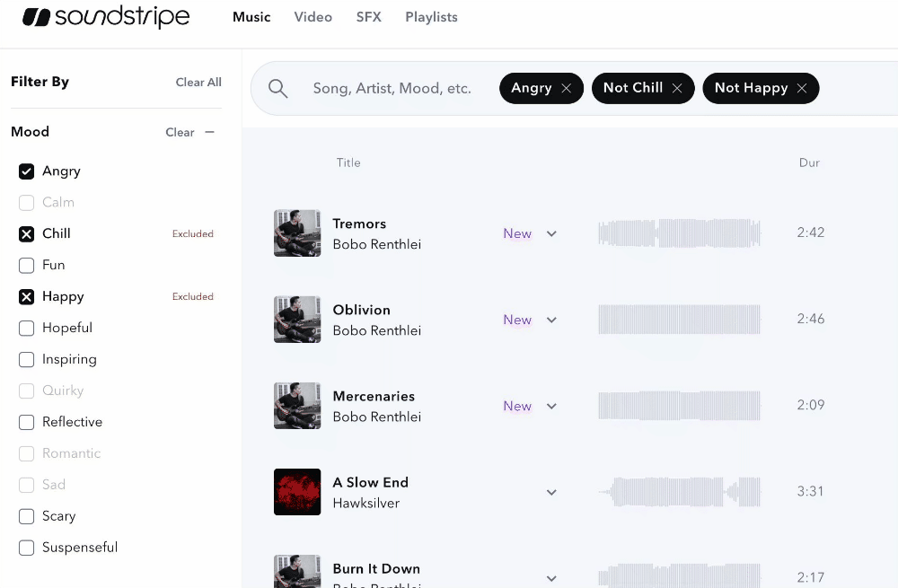The height and width of the screenshot is (588, 898).
Task: Enable the Hopeful mood checkbox
Action: point(27,329)
